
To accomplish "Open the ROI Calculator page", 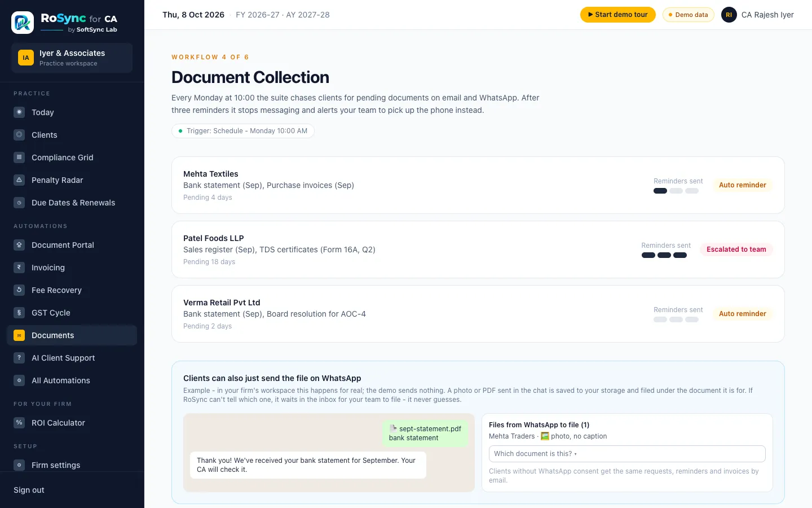I will tap(72, 423).
